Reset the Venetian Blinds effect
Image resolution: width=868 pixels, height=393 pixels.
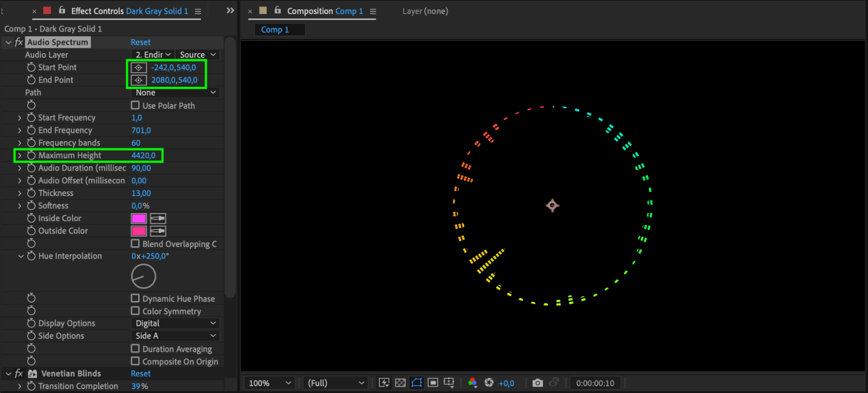click(x=141, y=373)
